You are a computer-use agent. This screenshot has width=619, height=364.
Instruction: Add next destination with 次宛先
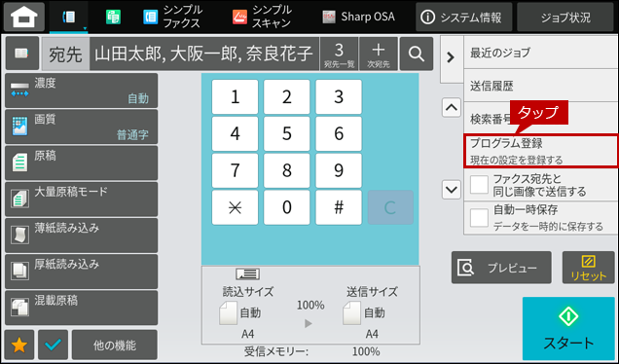coord(379,54)
